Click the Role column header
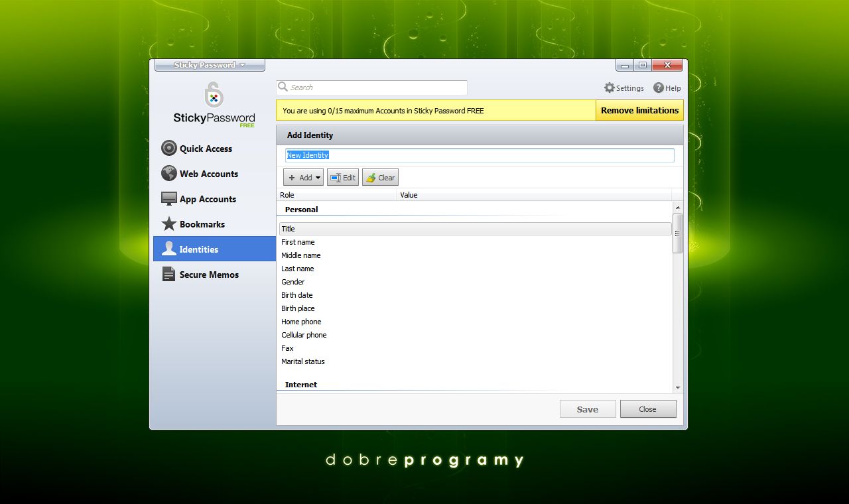 tap(337, 195)
